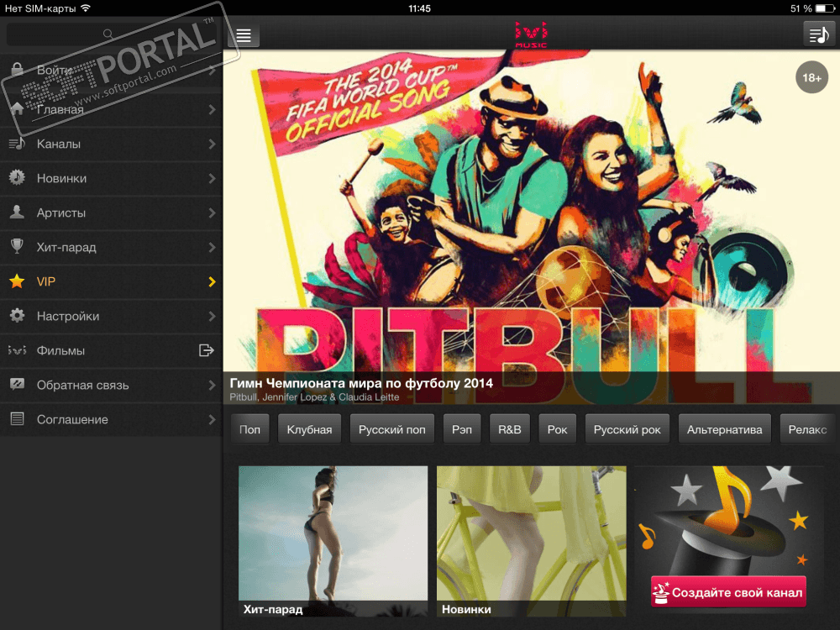Viewport: 840px width, 630px height.
Task: Open the Соглашение menu item
Action: tap(112, 419)
